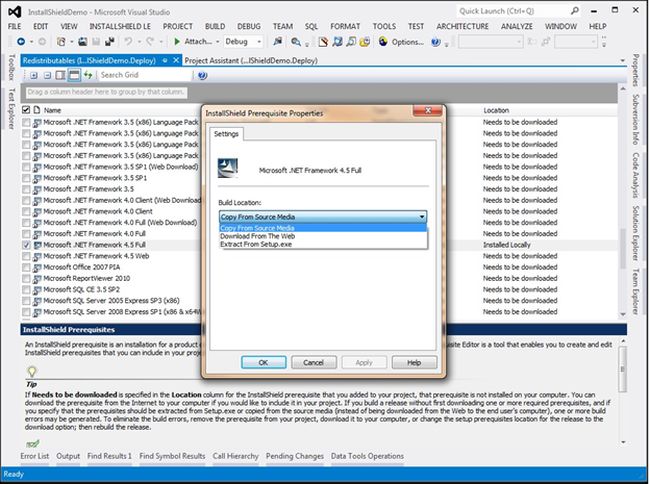Open the Error List tab
The height and width of the screenshot is (484, 650).
[34, 456]
